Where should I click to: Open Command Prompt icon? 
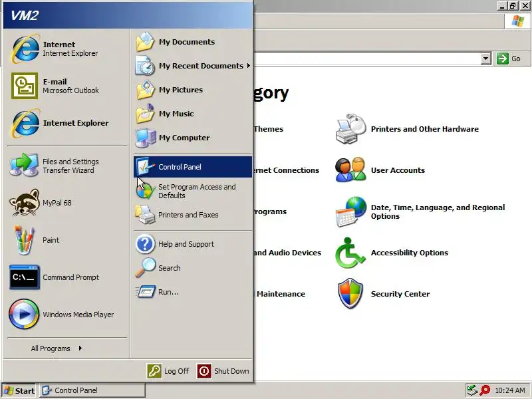(25, 277)
